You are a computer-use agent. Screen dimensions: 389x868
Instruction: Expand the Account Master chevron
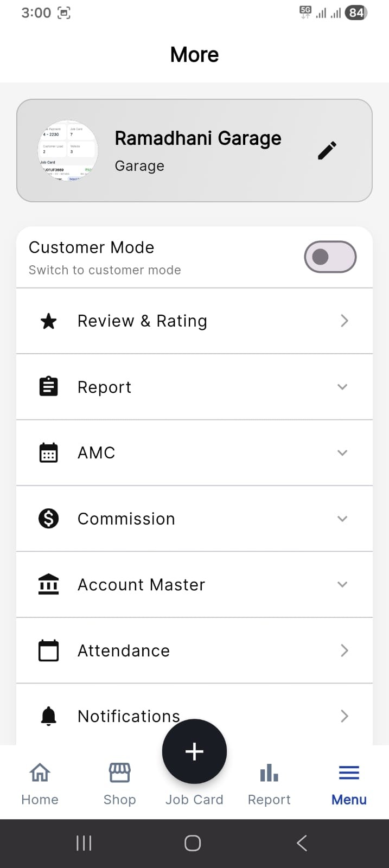tap(342, 584)
